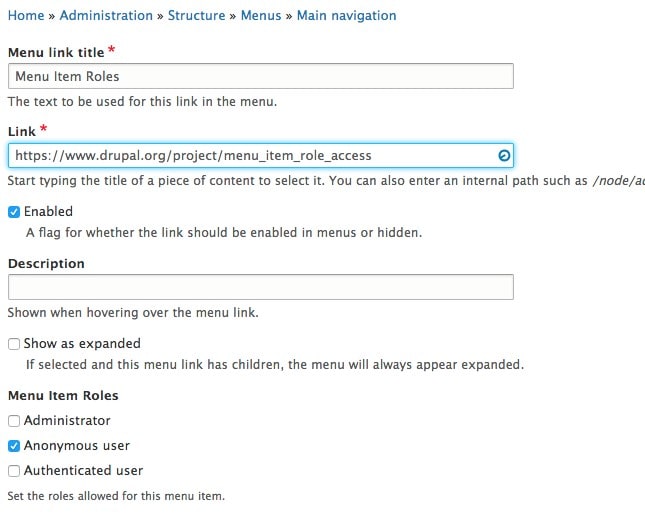Focus the Menu link title text field
The height and width of the screenshot is (519, 645).
click(x=260, y=77)
